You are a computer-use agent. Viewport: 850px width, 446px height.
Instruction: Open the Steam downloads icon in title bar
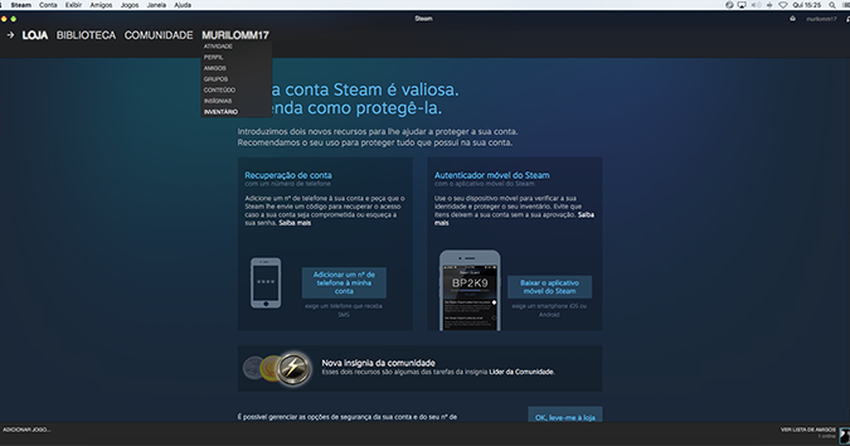(793, 18)
